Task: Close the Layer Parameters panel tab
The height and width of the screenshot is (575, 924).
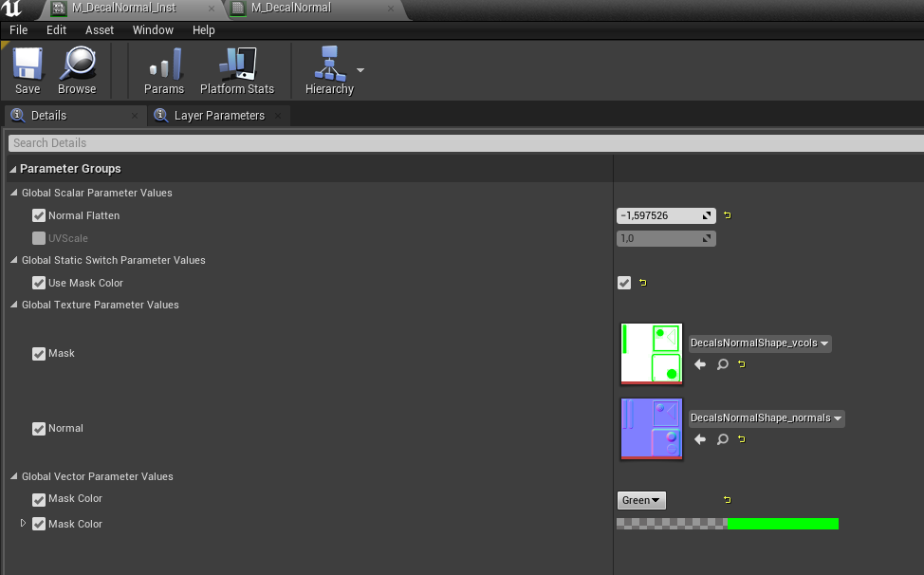Action: [x=278, y=116]
